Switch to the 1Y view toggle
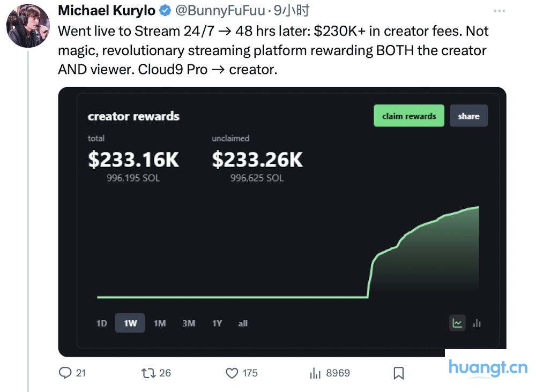This screenshot has width=536, height=392. click(x=217, y=323)
